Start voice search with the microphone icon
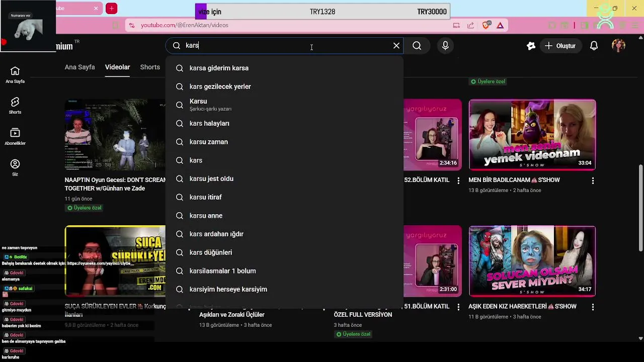Image resolution: width=644 pixels, height=362 pixels. 445,46
